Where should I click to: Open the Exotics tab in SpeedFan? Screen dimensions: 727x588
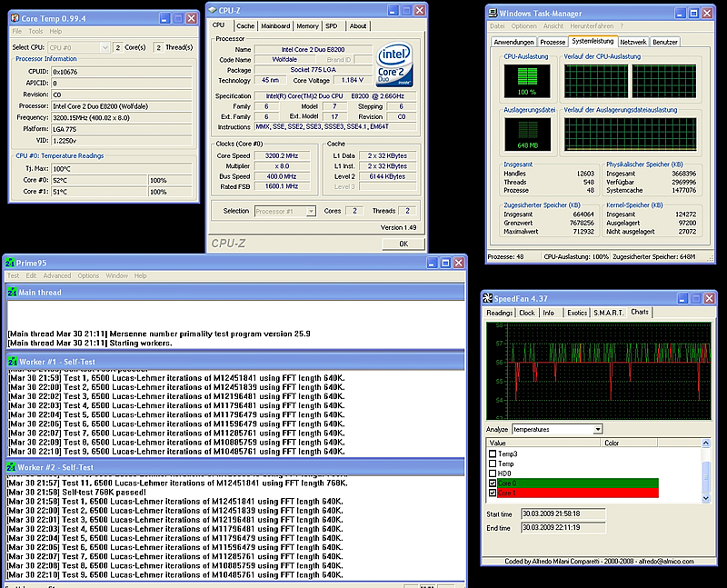[x=577, y=313]
